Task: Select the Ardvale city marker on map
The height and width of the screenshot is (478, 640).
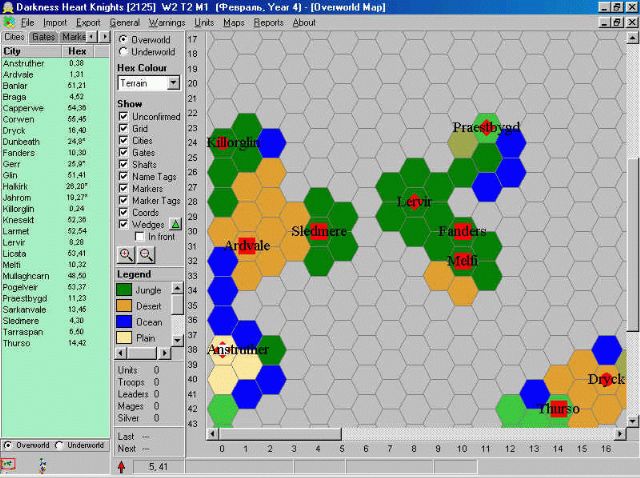Action: (247, 246)
